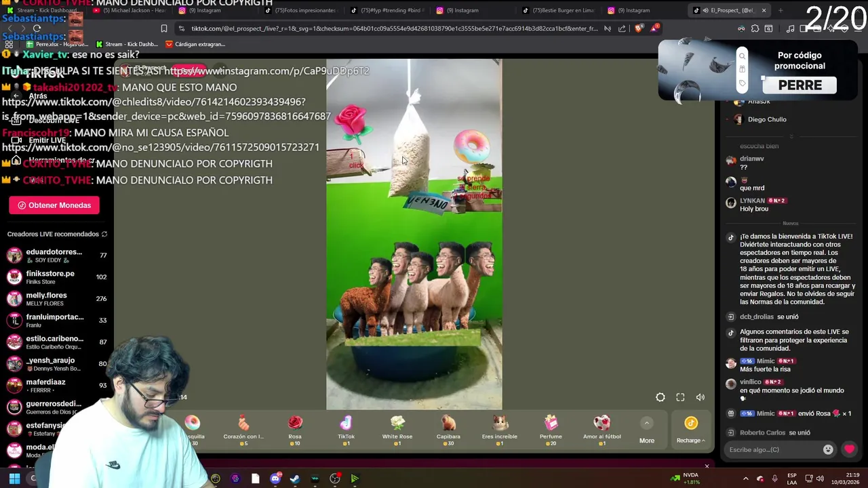868x488 pixels.
Task: Open franluimportac live creator
Action: point(56,321)
